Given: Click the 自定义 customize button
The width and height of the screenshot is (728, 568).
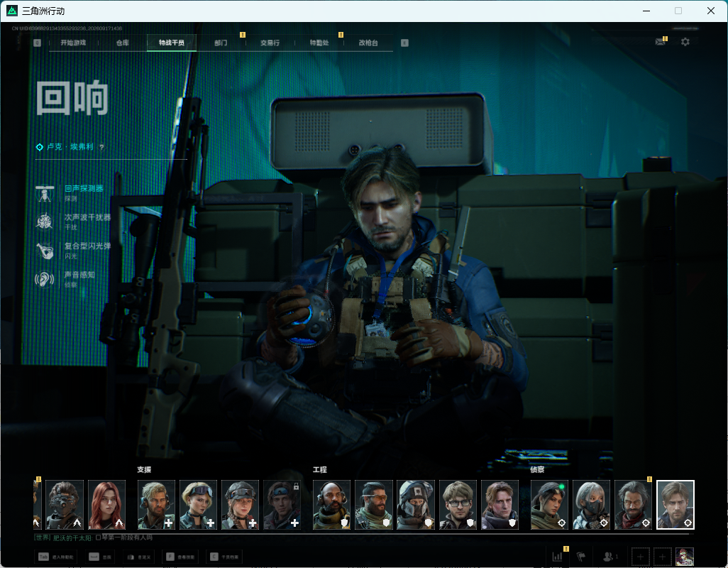Looking at the screenshot, I should click(139, 557).
